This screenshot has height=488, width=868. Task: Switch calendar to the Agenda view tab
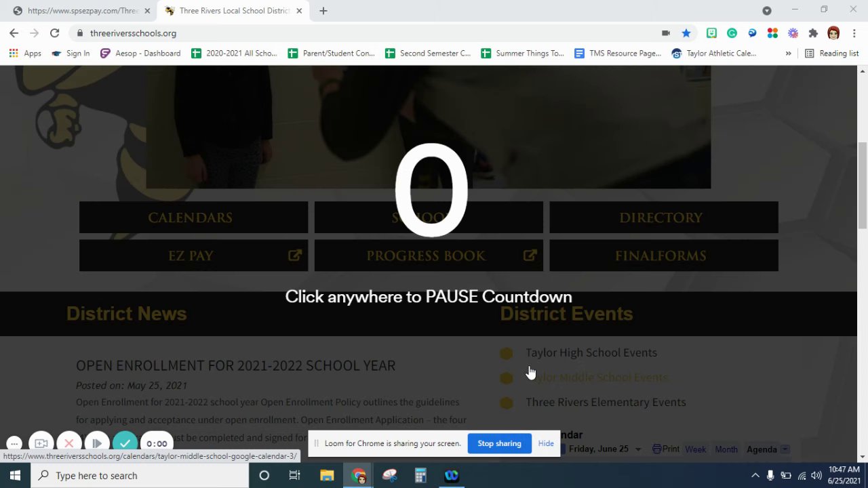tap(762, 449)
